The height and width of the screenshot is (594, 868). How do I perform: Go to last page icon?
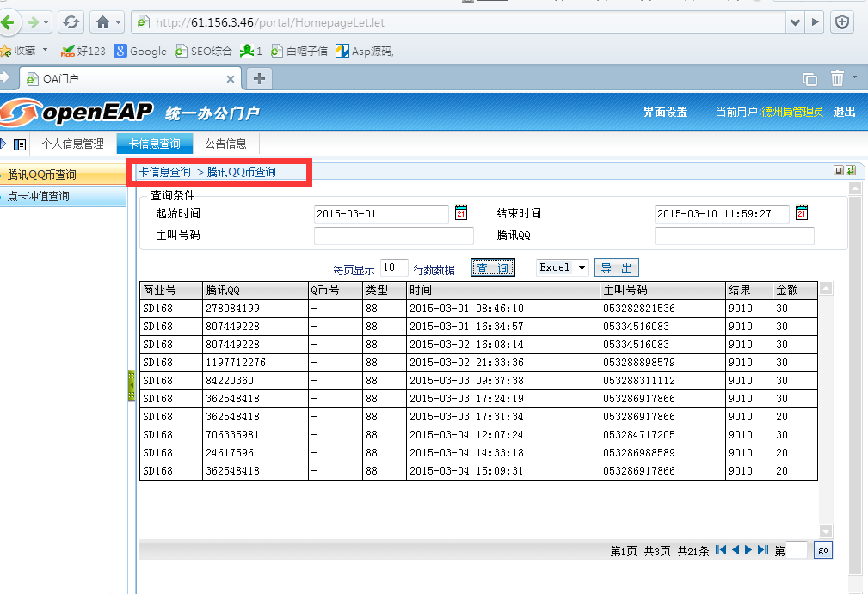pos(763,550)
